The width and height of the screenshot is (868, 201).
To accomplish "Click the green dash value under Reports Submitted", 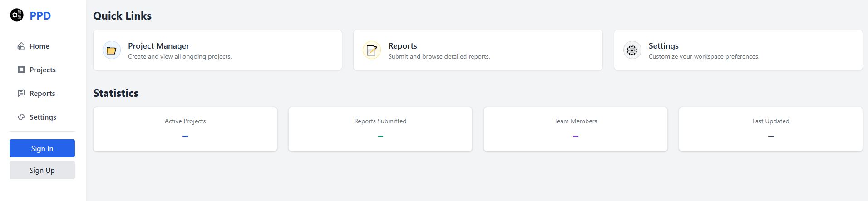I will point(380,136).
